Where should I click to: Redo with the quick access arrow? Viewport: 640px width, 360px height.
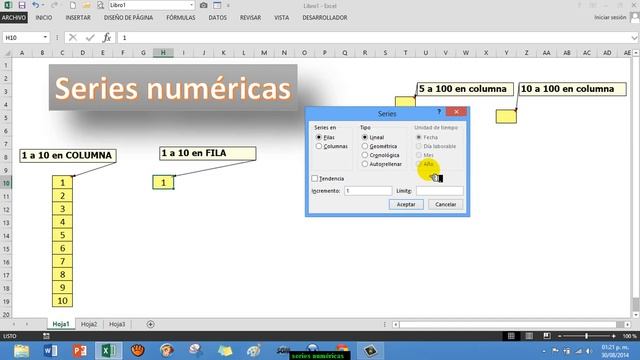coord(54,5)
